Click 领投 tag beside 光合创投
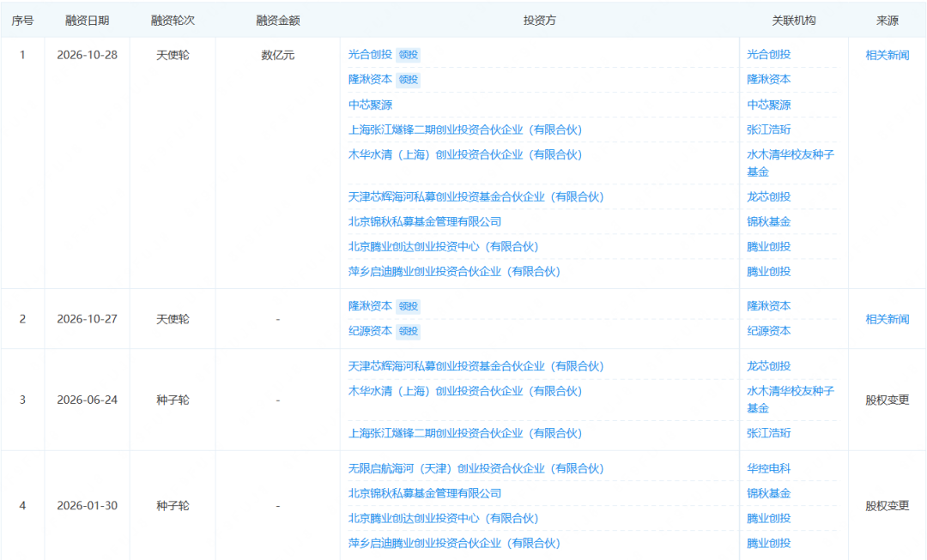This screenshot has height=560, width=927. [x=408, y=55]
